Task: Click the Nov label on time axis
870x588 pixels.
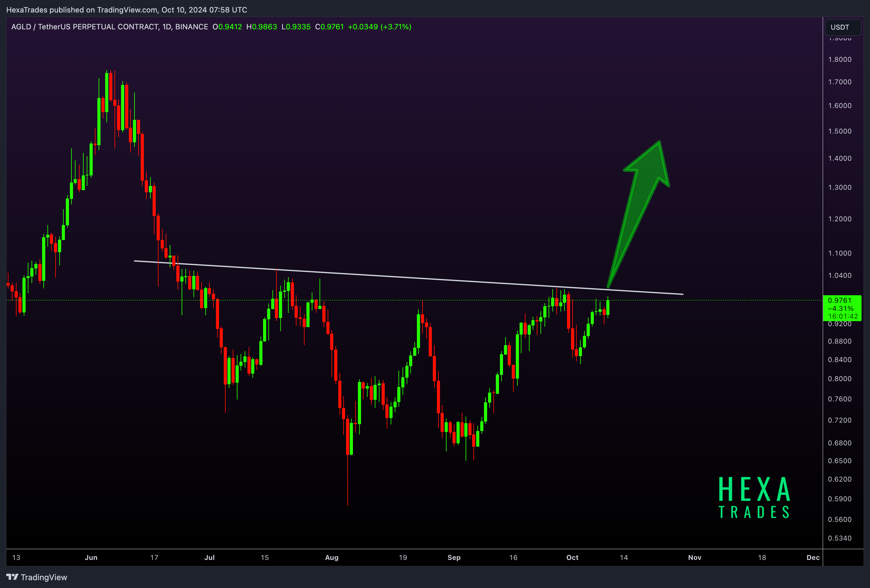Action: 695,557
